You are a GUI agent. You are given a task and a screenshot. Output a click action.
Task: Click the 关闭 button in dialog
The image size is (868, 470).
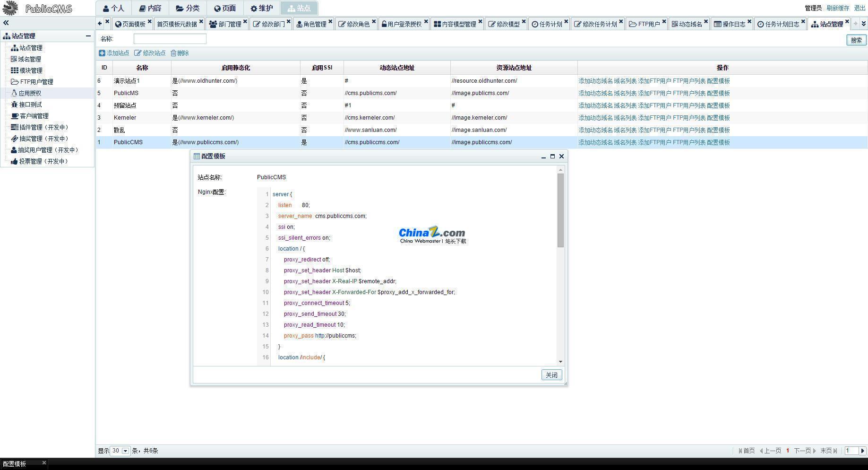[x=551, y=375]
